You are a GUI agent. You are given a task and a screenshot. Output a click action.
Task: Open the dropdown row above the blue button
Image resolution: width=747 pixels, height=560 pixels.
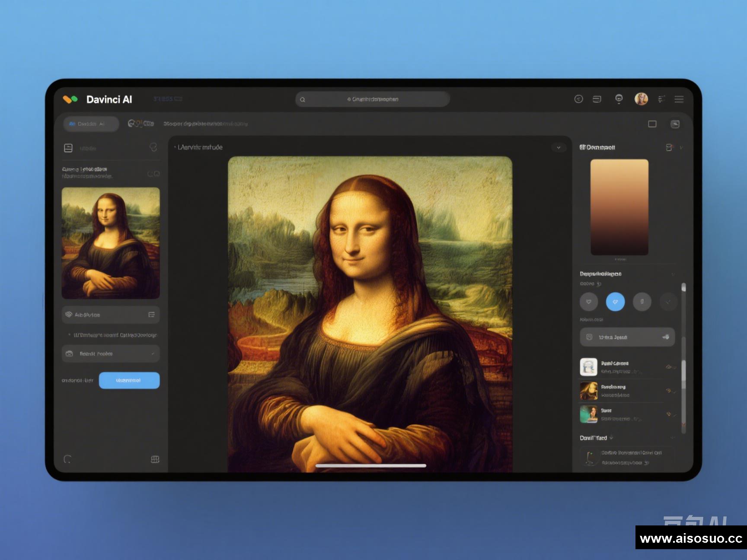[111, 353]
